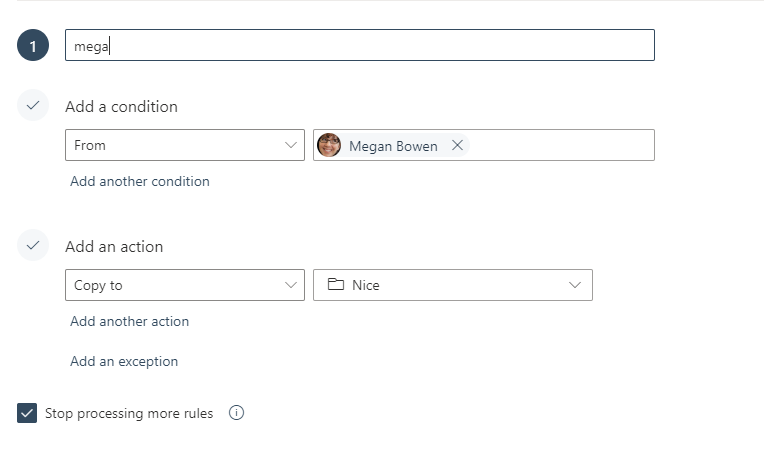
Task: Open the Copy to action dropdown
Action: (185, 285)
